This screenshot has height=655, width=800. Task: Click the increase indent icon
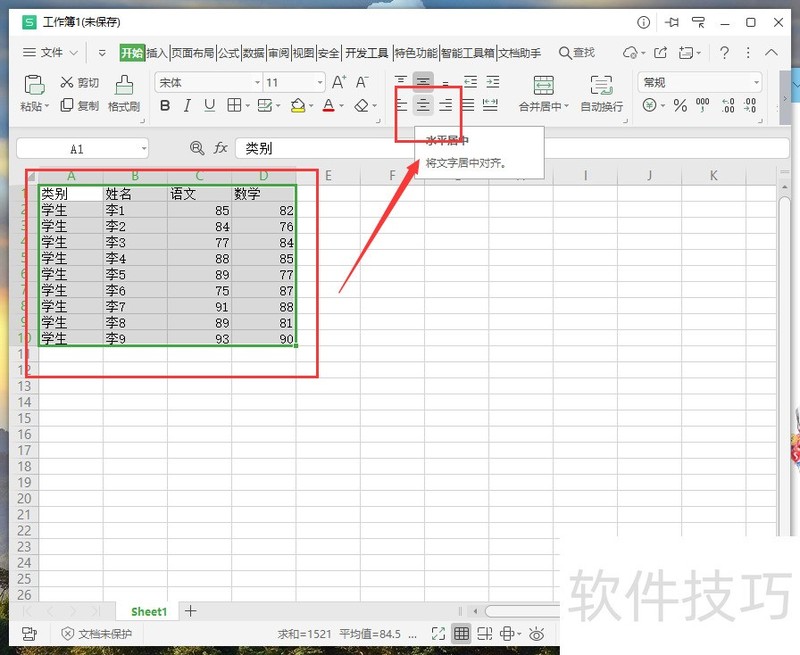point(493,82)
